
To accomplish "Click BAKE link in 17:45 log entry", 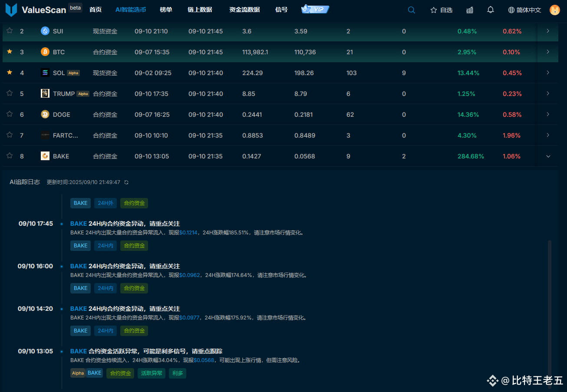I will tap(79, 224).
